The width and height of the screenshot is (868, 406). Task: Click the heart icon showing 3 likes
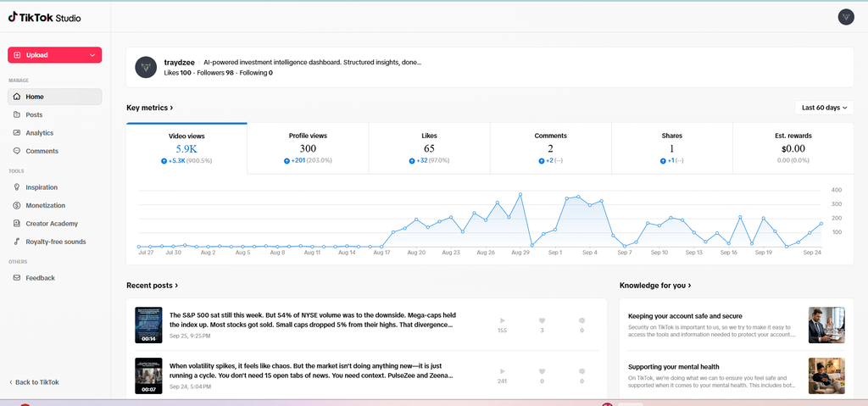[x=542, y=320]
